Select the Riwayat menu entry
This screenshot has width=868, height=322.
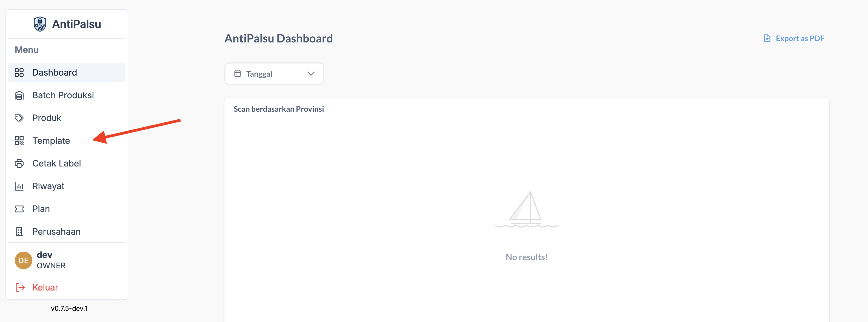48,186
